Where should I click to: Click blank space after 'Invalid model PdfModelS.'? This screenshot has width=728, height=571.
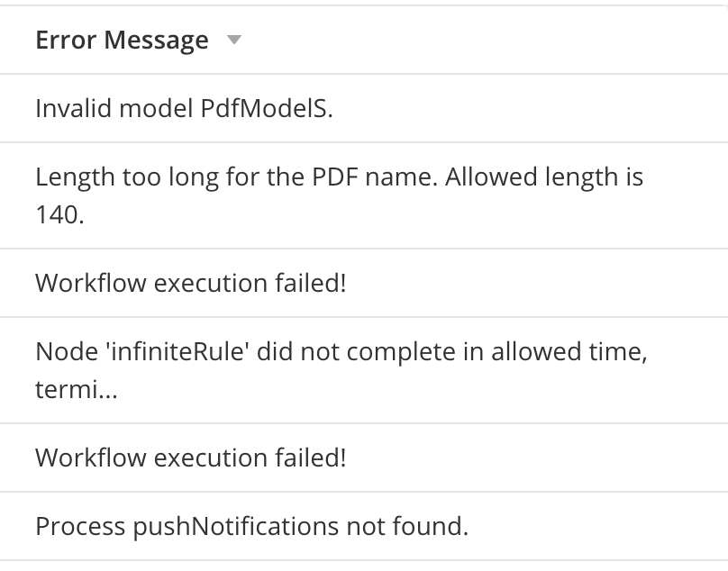[529, 108]
